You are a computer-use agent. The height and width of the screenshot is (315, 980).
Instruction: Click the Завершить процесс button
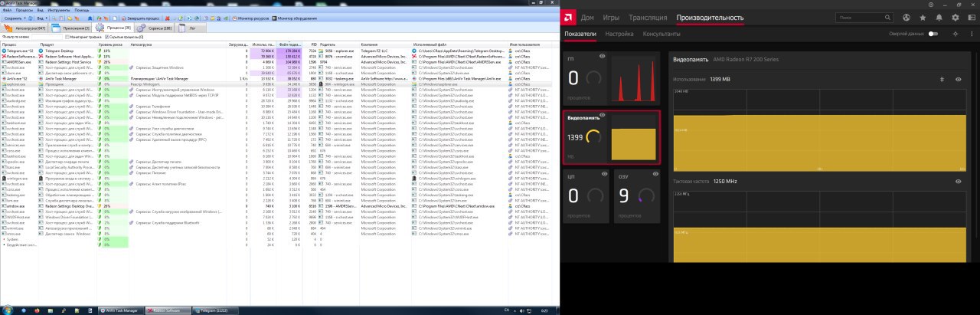tap(140, 18)
